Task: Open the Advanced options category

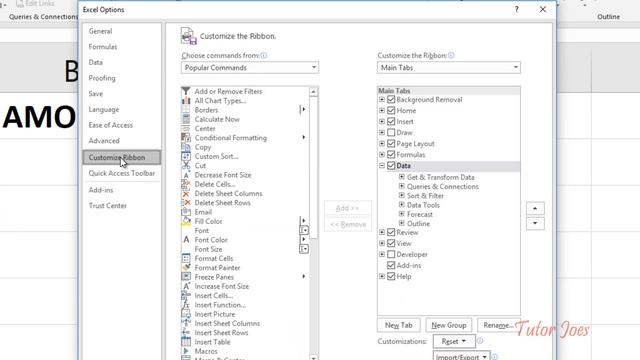Action: 104,140
